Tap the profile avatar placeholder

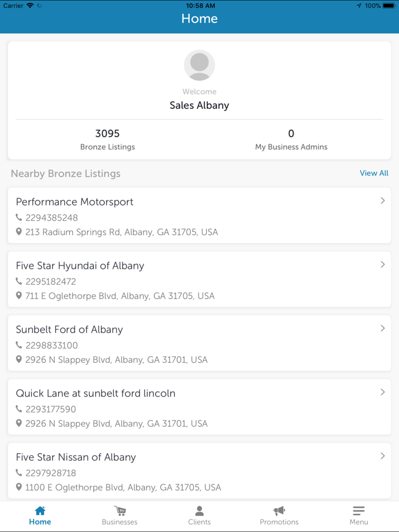pos(199,65)
